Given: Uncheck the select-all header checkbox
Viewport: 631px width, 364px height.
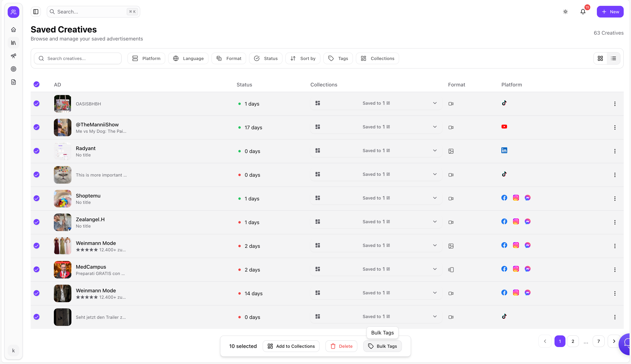Looking at the screenshot, I should tap(37, 84).
